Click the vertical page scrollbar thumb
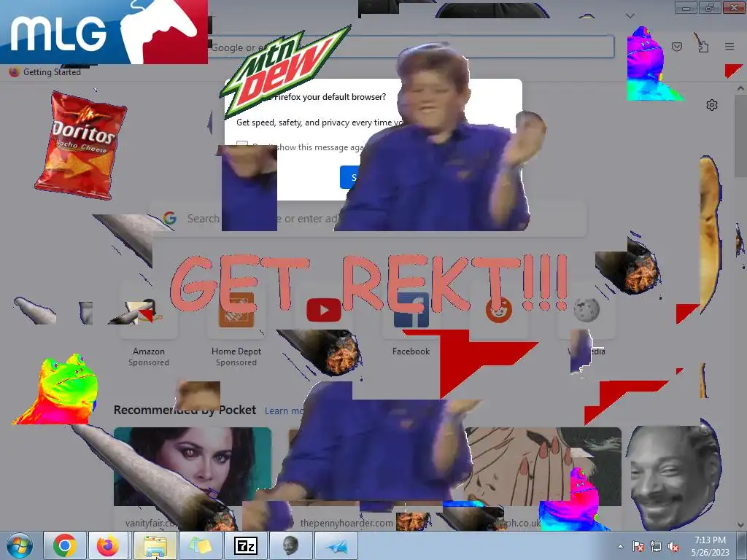This screenshot has height=560, width=747. (x=740, y=136)
